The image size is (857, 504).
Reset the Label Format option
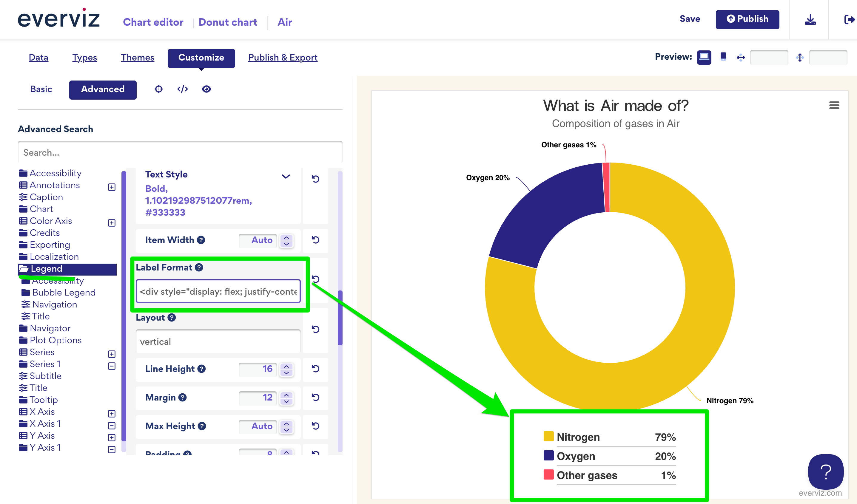click(x=316, y=279)
